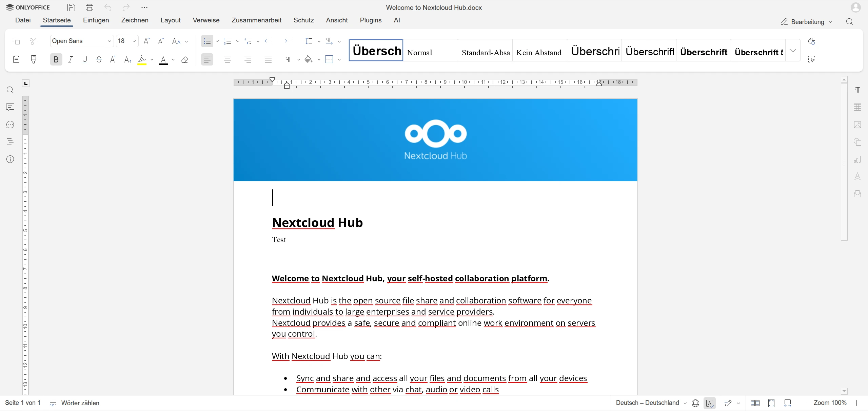Toggle Bold formatting button
Screen dimensions: 868x411
point(56,60)
